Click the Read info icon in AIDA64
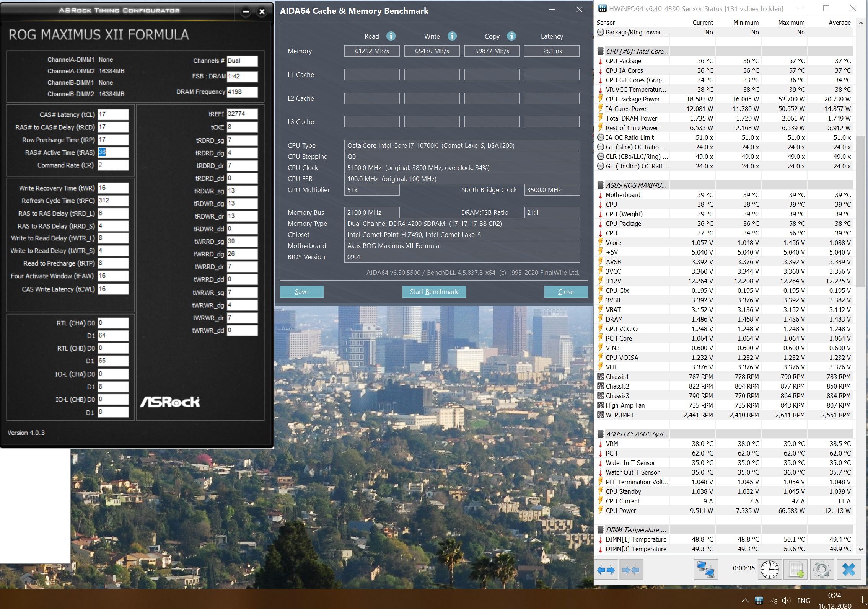Image resolution: width=868 pixels, height=609 pixels. (x=391, y=36)
